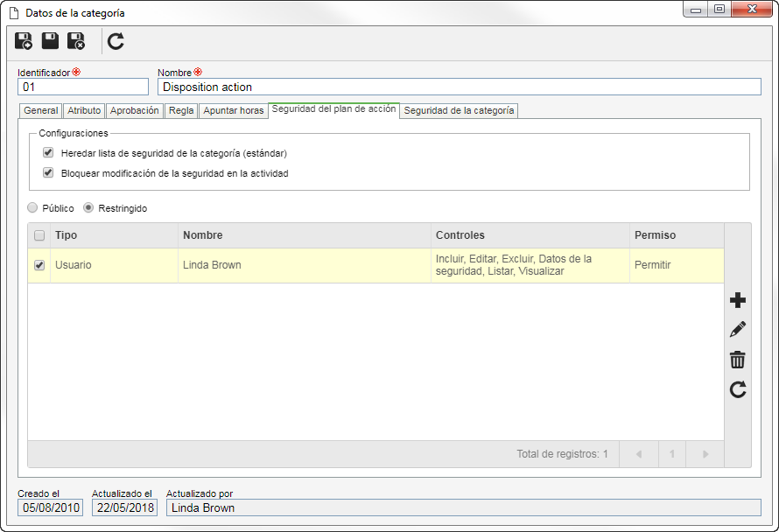Click the Permiso column header
Image resolution: width=779 pixels, height=532 pixels.
[x=677, y=235]
